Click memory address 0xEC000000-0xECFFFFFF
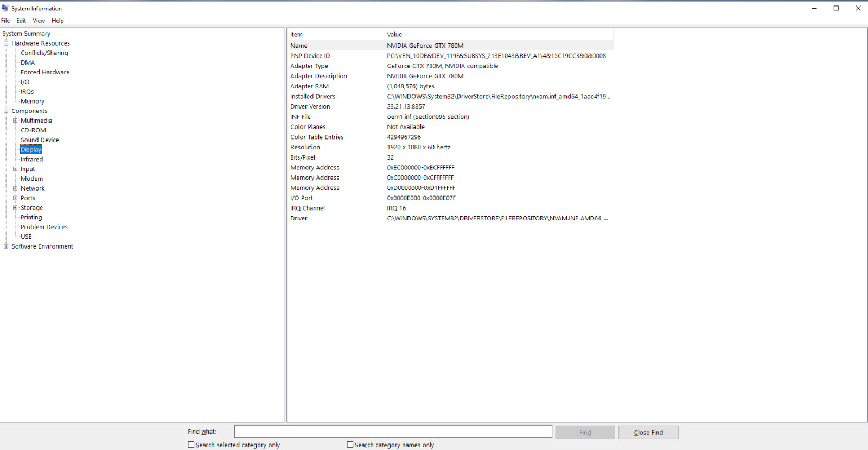This screenshot has height=450, width=868. click(420, 168)
